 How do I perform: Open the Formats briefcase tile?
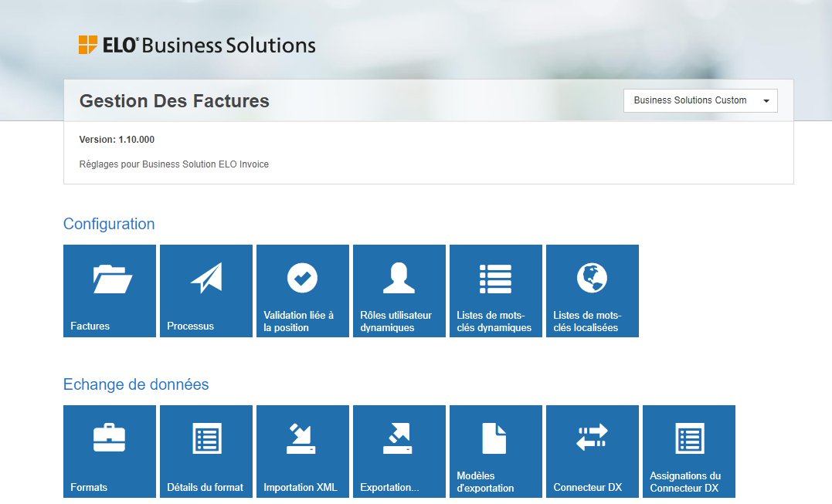pyautogui.click(x=109, y=452)
